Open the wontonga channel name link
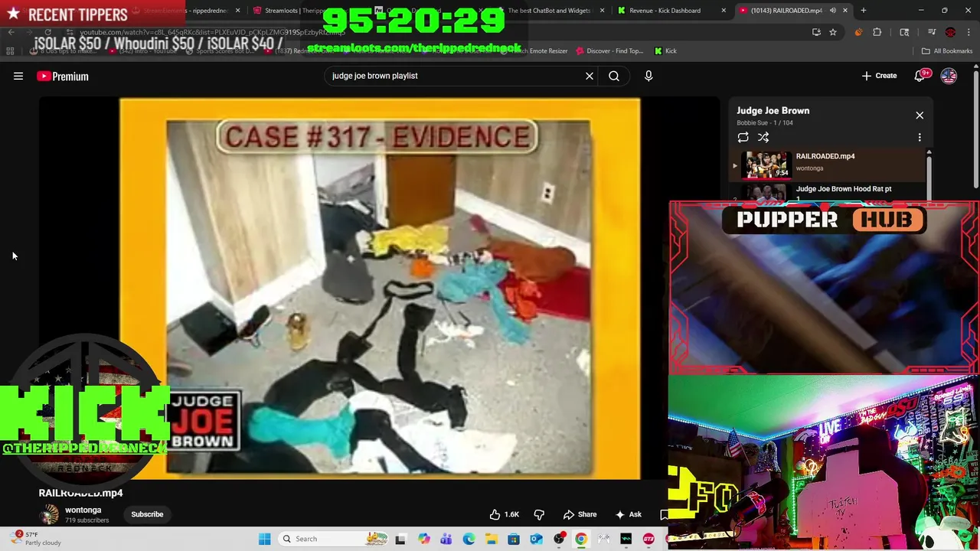This screenshot has width=980, height=551. point(83,510)
